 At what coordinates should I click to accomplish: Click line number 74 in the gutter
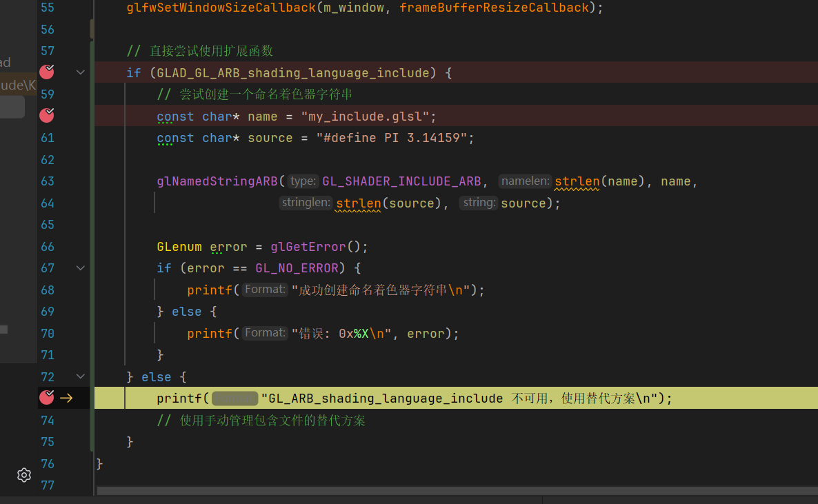tap(48, 420)
